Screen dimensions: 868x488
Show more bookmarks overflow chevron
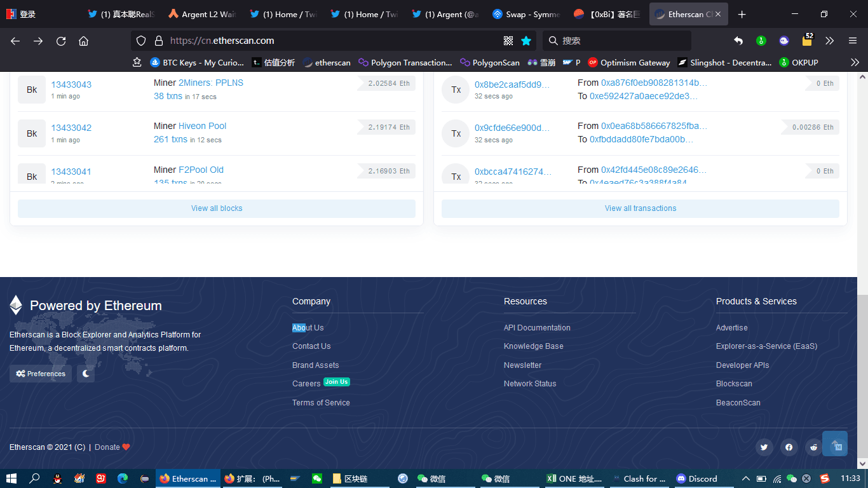point(855,62)
